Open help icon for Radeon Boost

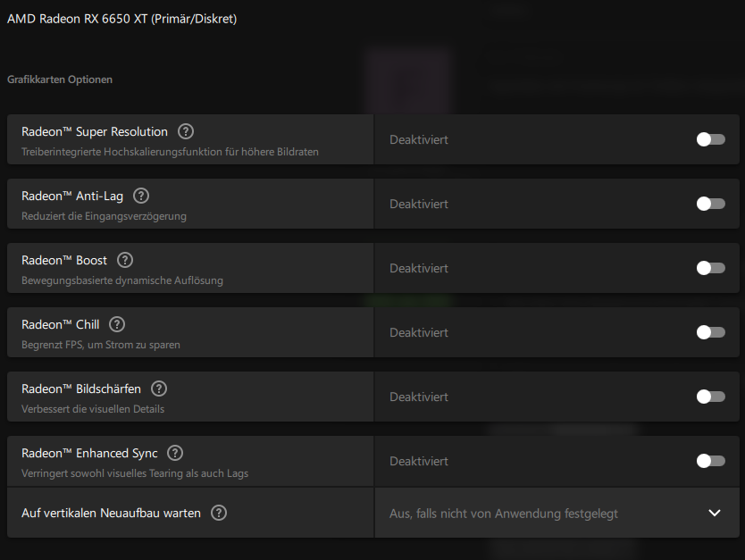click(125, 260)
